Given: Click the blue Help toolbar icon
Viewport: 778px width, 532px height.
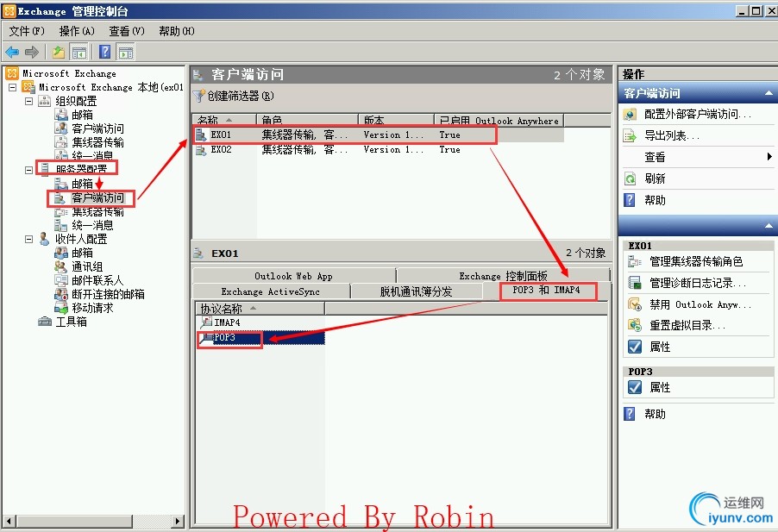Looking at the screenshot, I should pyautogui.click(x=104, y=52).
